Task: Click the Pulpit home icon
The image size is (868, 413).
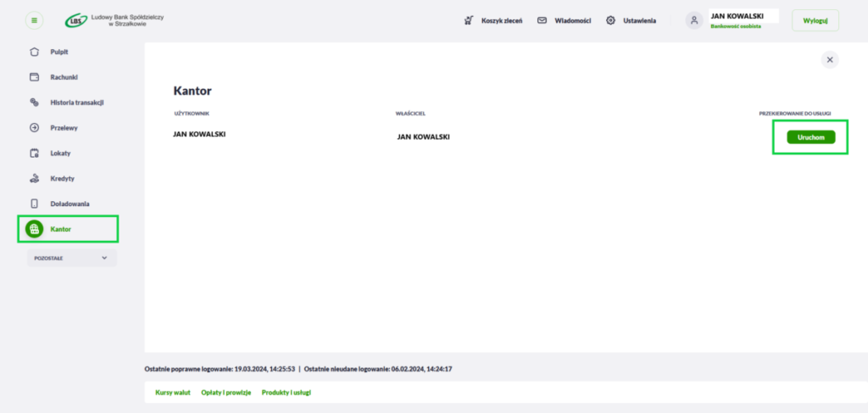Action: (34, 52)
